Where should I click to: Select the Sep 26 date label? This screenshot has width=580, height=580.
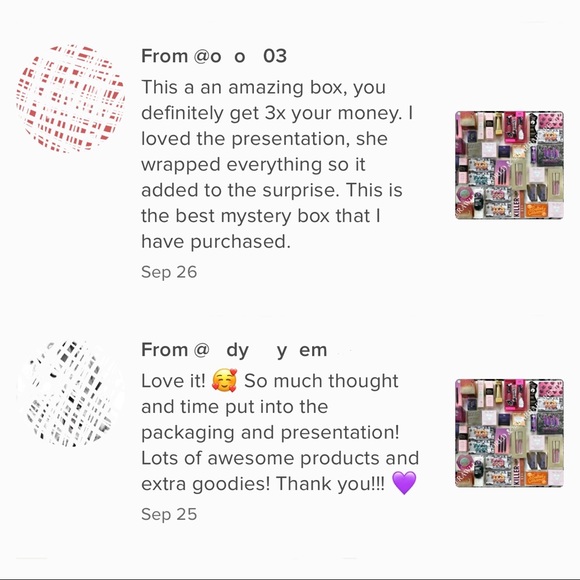(x=169, y=272)
